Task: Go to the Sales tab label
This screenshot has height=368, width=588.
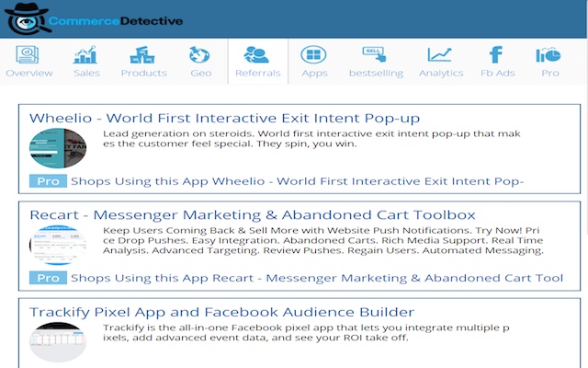Action: tap(86, 74)
